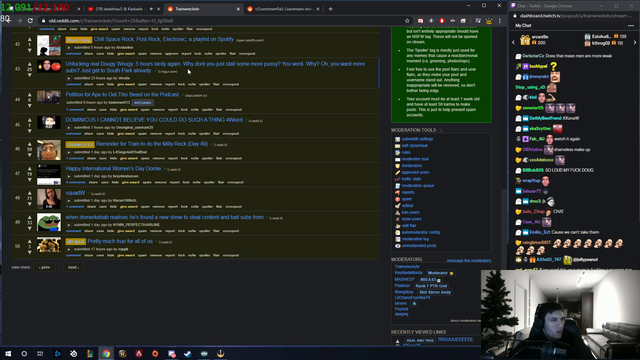Expand preview for squadW post 48
Screen dimensions: 640x360
(x=69, y=200)
